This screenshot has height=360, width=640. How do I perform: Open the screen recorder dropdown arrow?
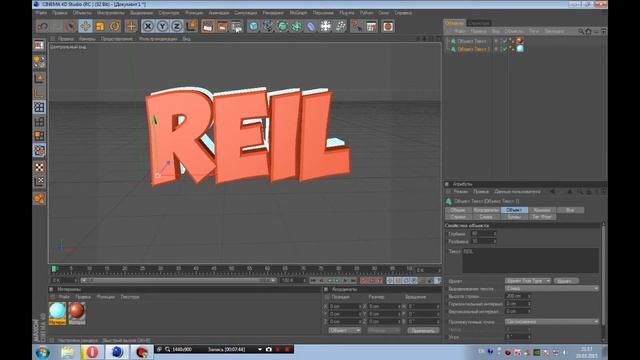(260, 349)
